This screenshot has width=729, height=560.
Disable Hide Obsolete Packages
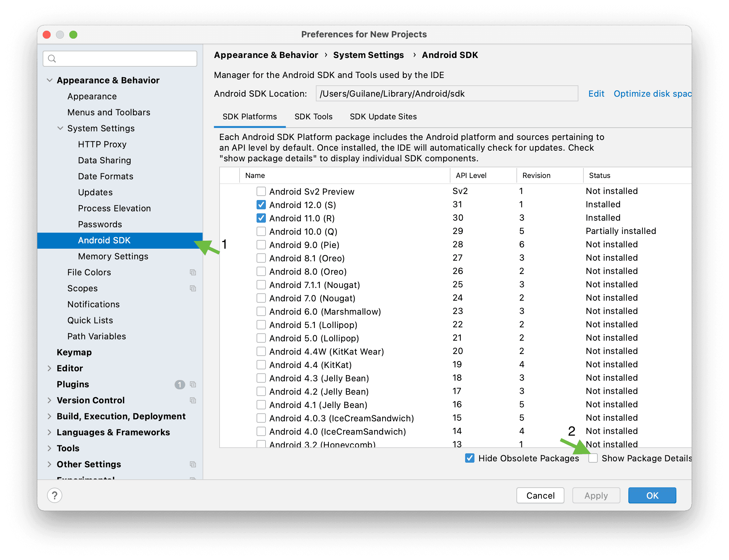click(470, 458)
